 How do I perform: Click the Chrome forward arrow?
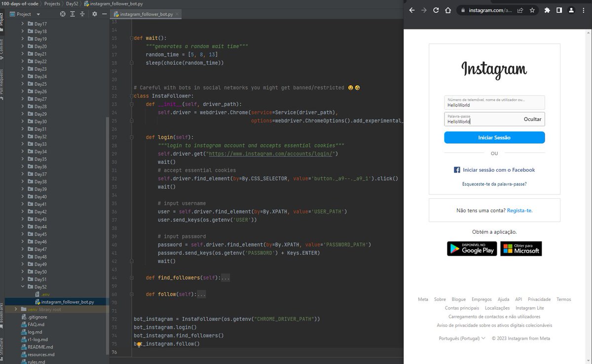coord(424,10)
